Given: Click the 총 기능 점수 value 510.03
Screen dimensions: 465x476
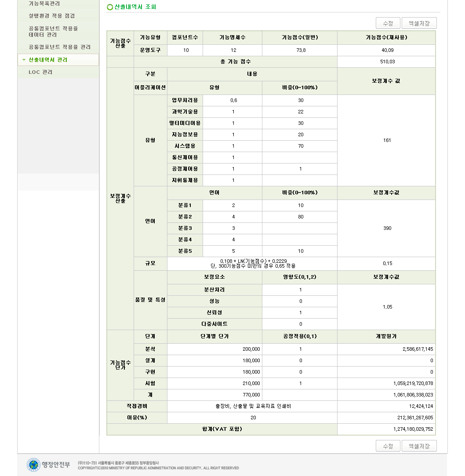Looking at the screenshot, I should pos(387,62).
